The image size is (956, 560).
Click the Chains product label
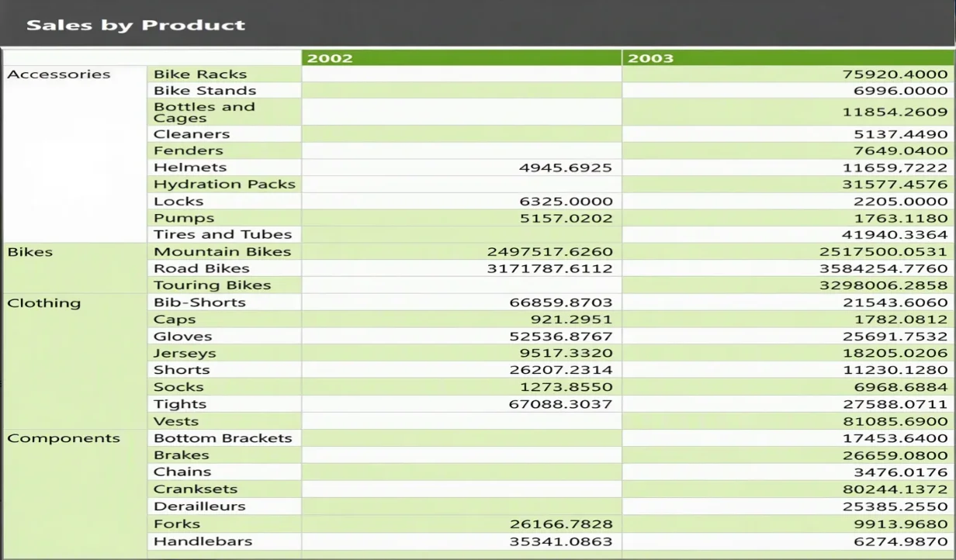(x=182, y=472)
